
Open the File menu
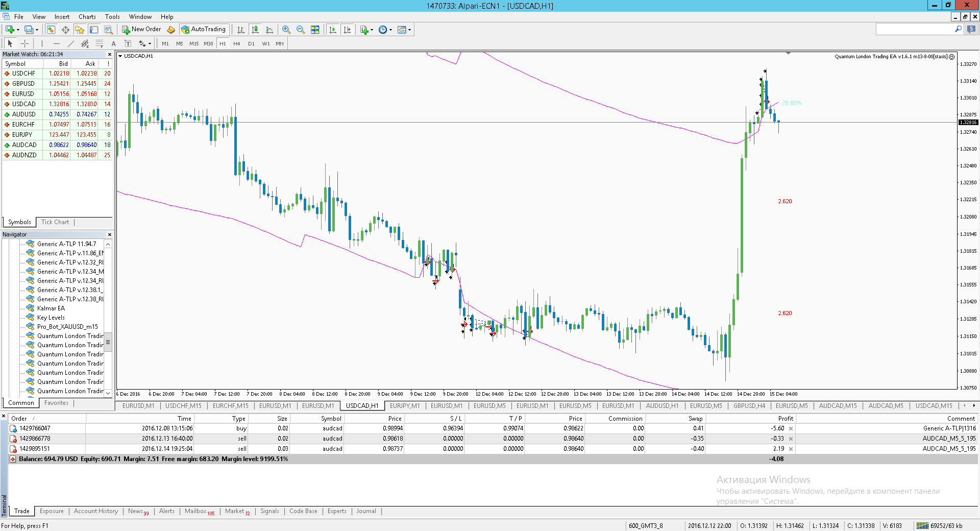pos(19,17)
